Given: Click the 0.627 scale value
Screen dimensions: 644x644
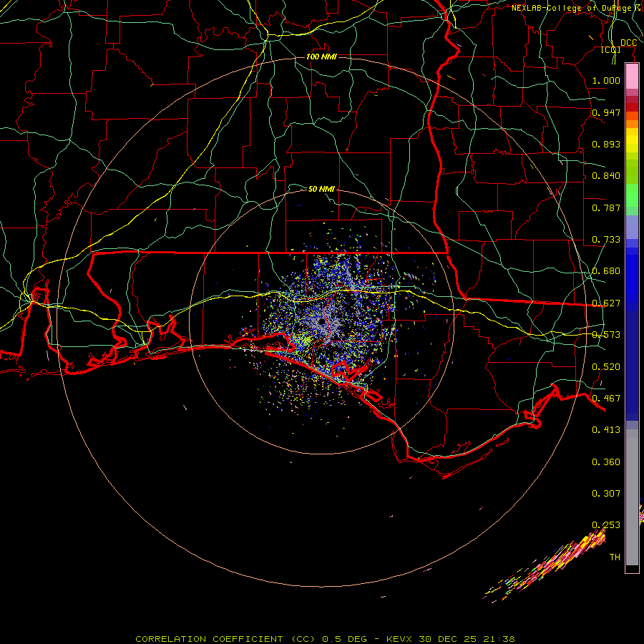Looking at the screenshot, I should pyautogui.click(x=606, y=303).
